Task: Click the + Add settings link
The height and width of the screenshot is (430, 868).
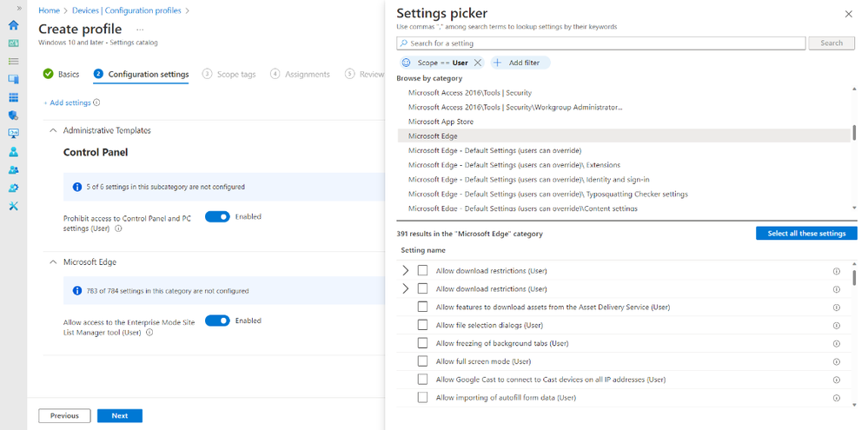Action: coord(67,103)
